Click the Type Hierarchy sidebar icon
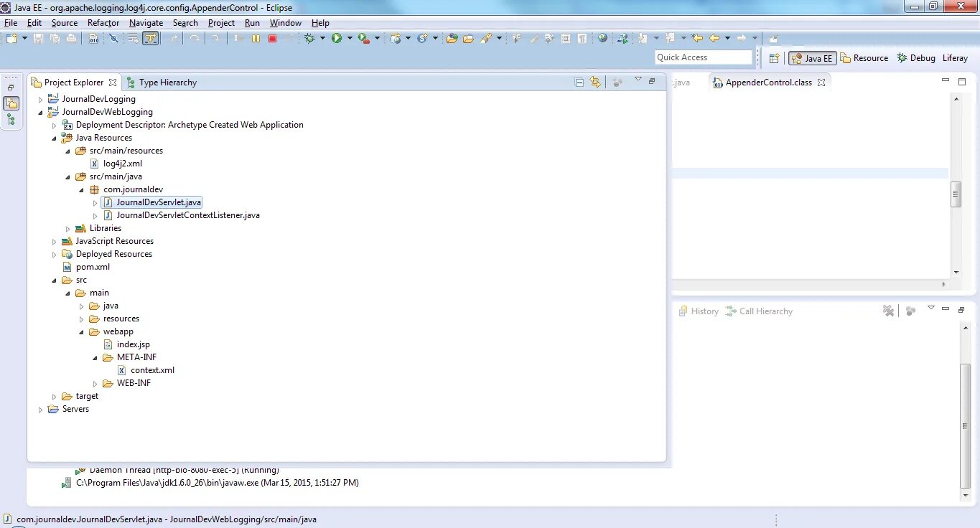The width and height of the screenshot is (980, 528). pos(11,120)
